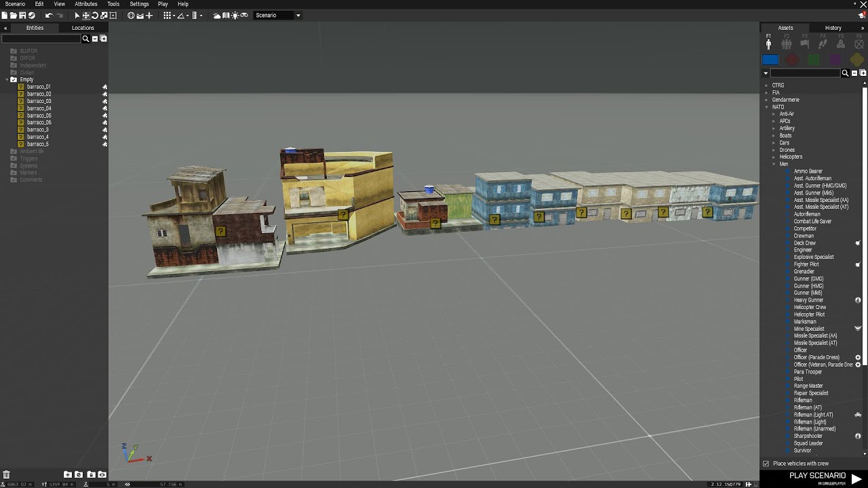Click the New scenario icon
The image size is (868, 488).
[5, 15]
